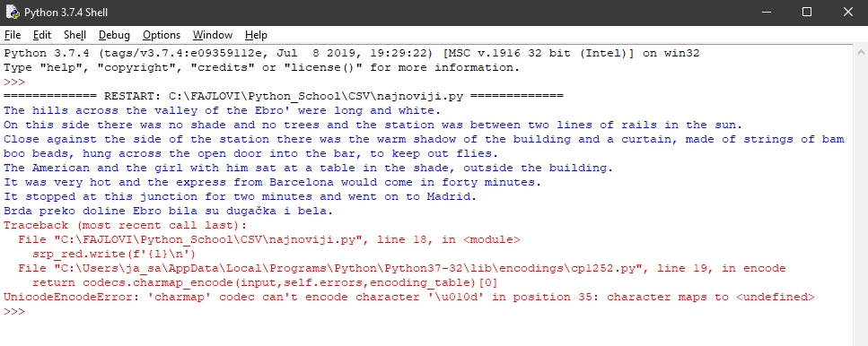The image size is (868, 346).
Task: Click the Python version banner line
Action: point(352,54)
